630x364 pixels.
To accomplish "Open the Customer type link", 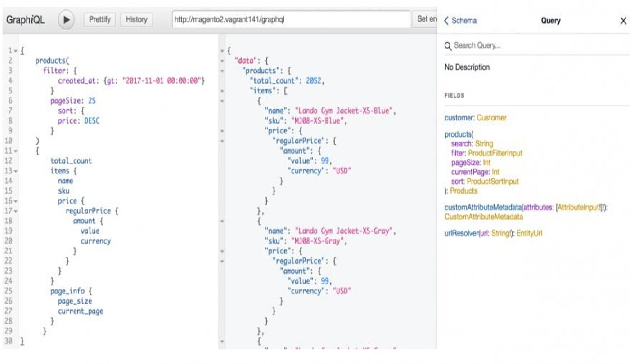I will 491,118.
